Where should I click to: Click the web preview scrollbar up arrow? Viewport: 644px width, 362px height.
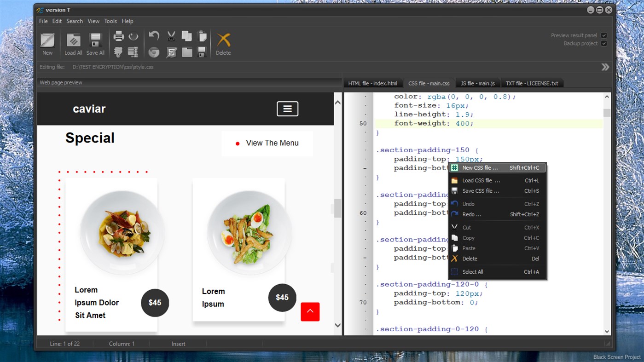pyautogui.click(x=338, y=102)
